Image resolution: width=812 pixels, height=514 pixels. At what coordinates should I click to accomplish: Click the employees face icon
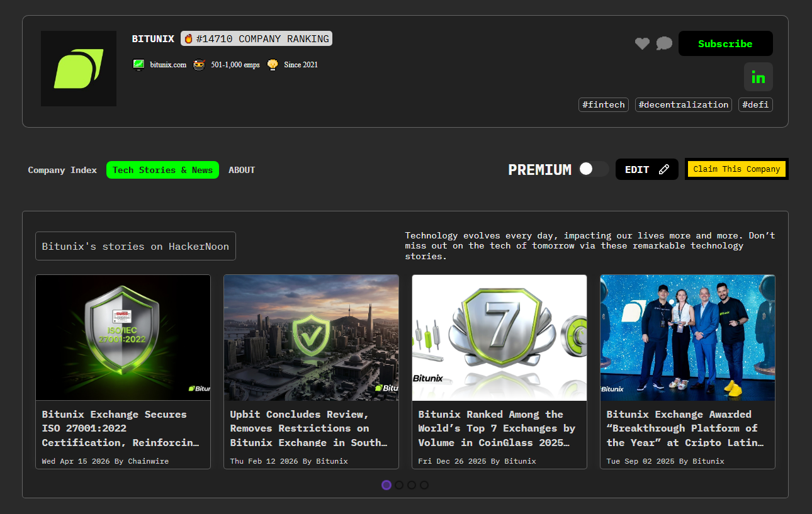click(x=199, y=64)
